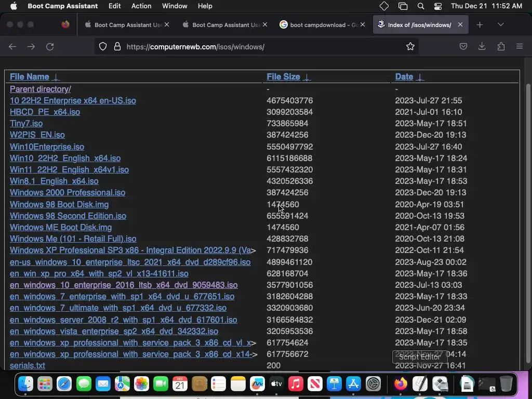
Task: Open System Settings from the Dock
Action: [x=373, y=384]
